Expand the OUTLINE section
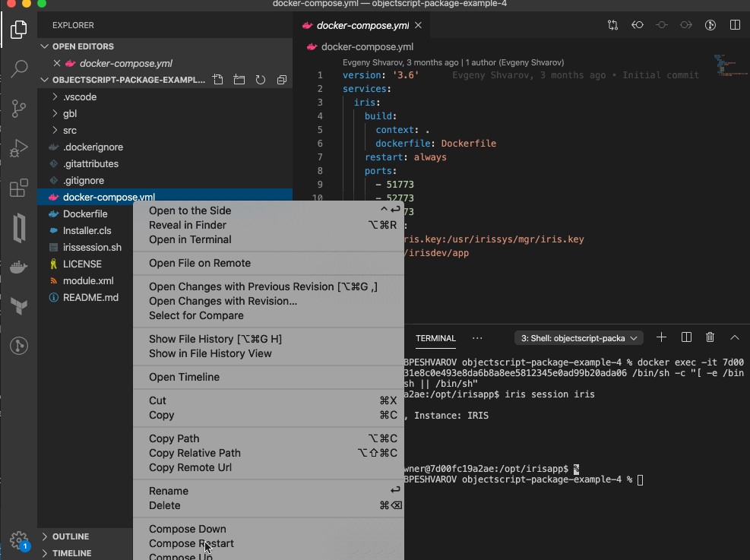The image size is (750, 560). pyautogui.click(x=70, y=536)
